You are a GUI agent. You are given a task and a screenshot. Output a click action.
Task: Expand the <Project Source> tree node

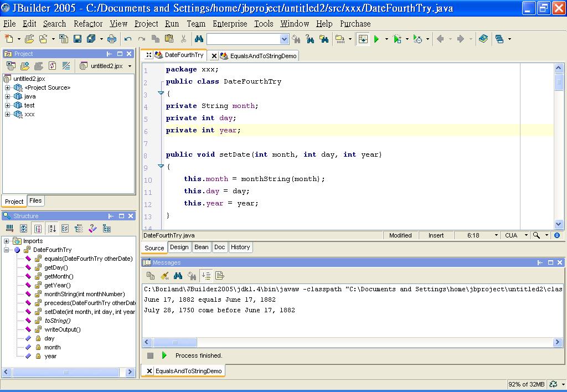(x=7, y=87)
